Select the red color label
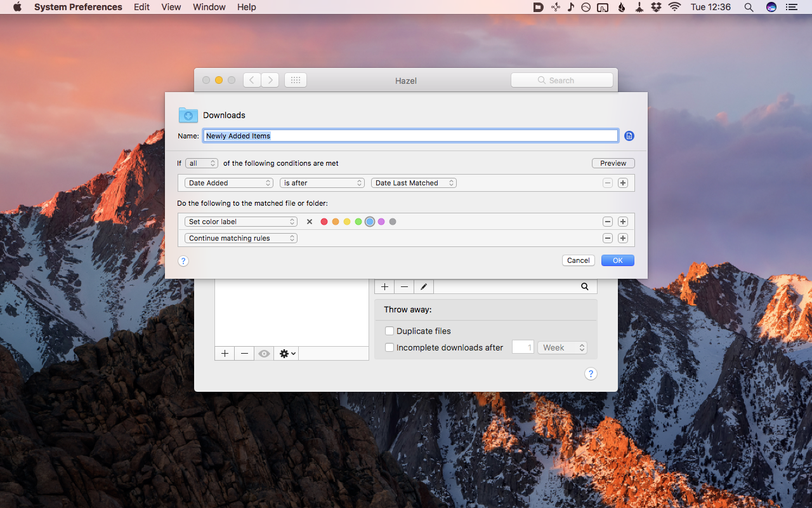Screen dimensions: 812x508 [324, 222]
